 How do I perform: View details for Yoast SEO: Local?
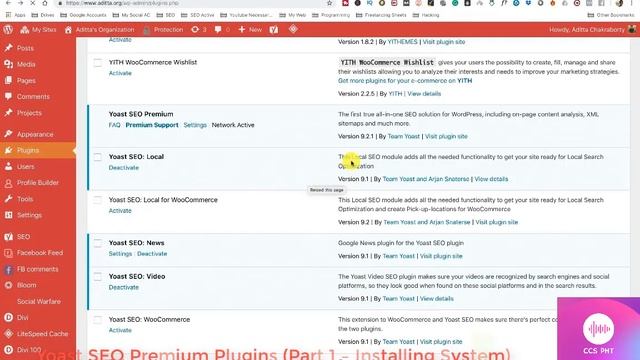coord(491,179)
